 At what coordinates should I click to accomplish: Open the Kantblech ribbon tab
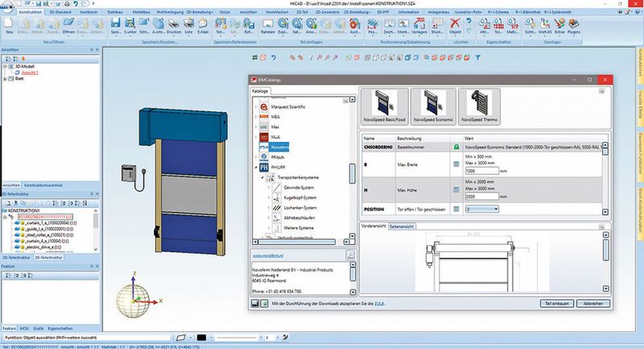(89, 12)
